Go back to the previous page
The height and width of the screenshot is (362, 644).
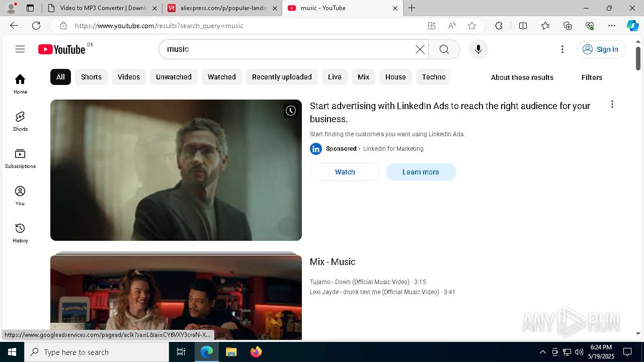14,26
